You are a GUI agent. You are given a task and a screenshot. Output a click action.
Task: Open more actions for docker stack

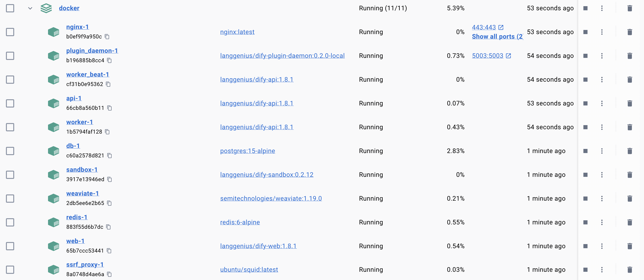[602, 8]
